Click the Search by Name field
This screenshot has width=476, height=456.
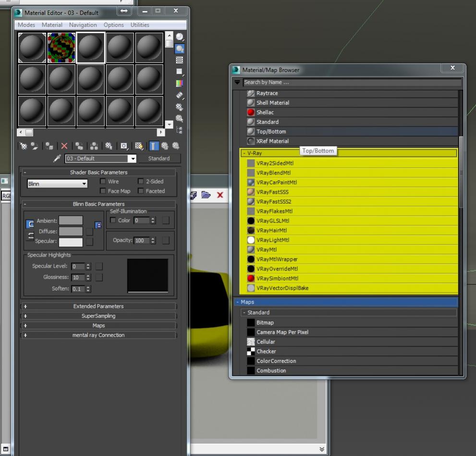pos(352,82)
